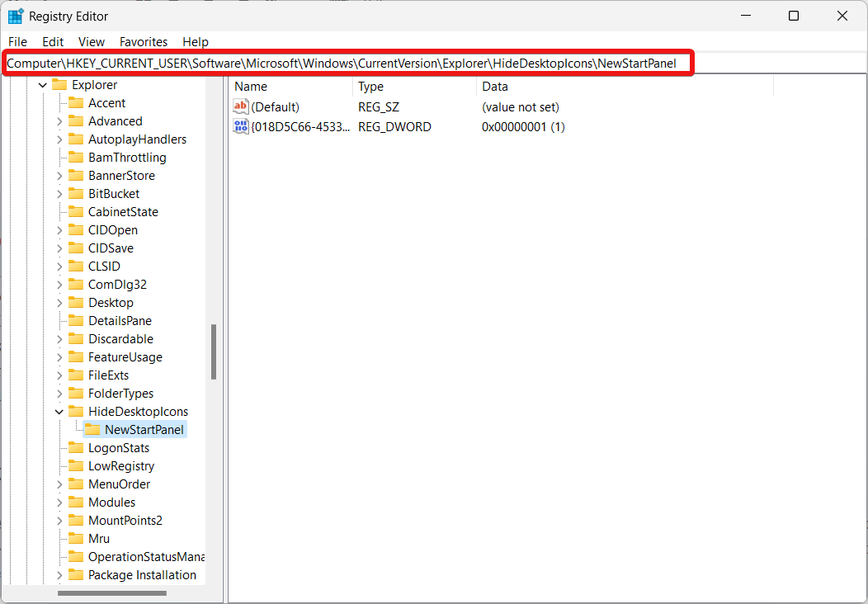Screen dimensions: 868x604
Task: Select the MenuOrder key label
Action: pos(120,484)
